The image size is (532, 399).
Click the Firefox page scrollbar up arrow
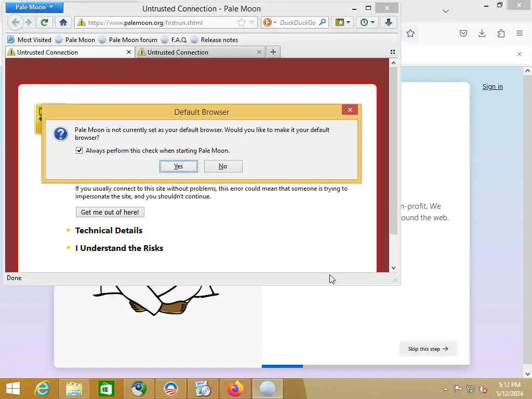(x=527, y=71)
